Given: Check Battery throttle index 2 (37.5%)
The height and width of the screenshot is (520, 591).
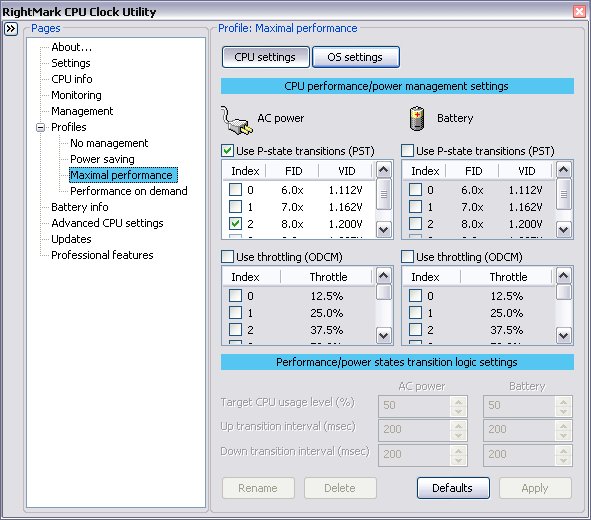Looking at the screenshot, I should click(x=415, y=330).
